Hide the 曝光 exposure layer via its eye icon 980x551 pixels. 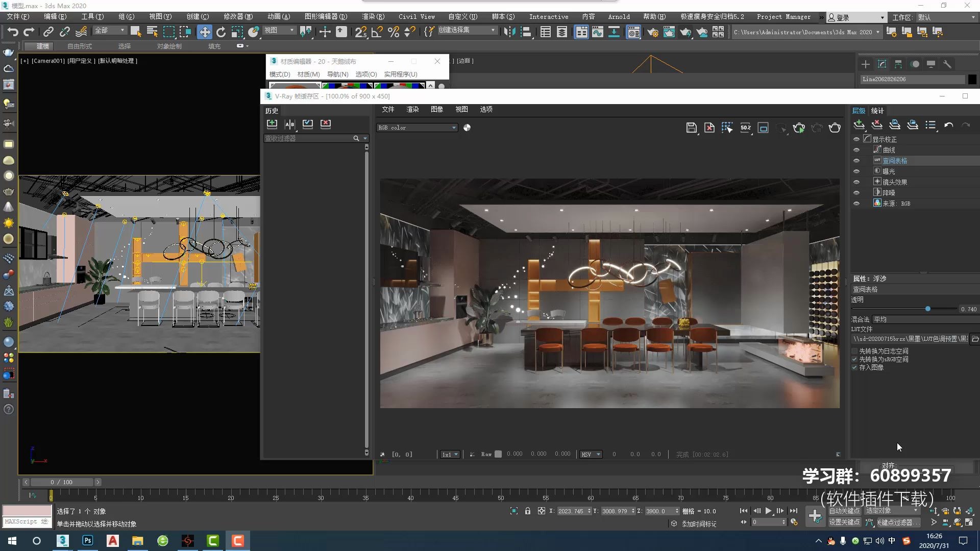click(x=856, y=171)
